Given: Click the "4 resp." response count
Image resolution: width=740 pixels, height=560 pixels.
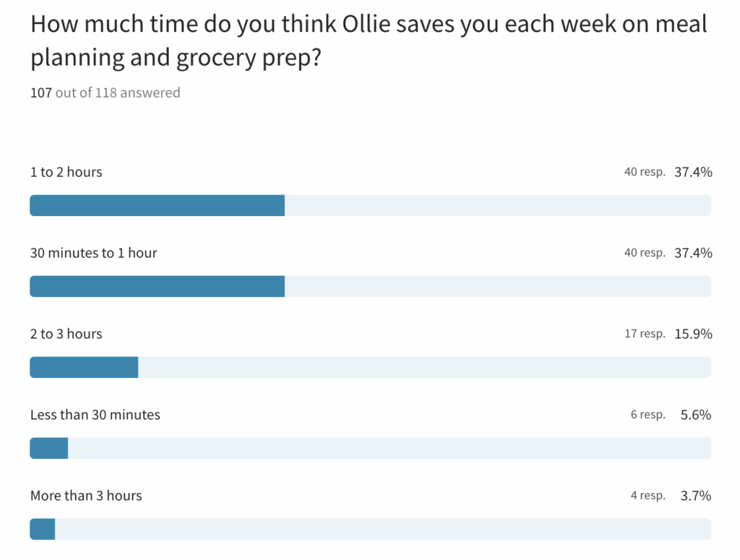Looking at the screenshot, I should 647,496.
